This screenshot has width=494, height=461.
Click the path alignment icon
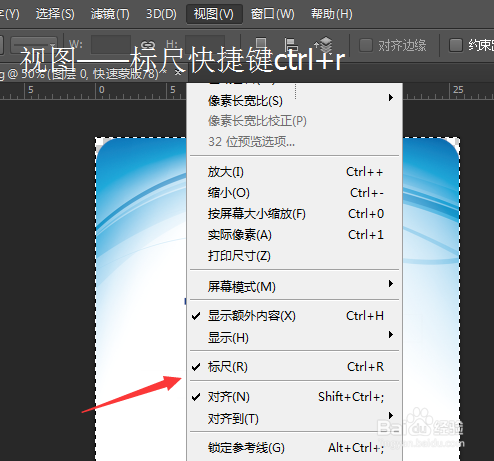[291, 45]
